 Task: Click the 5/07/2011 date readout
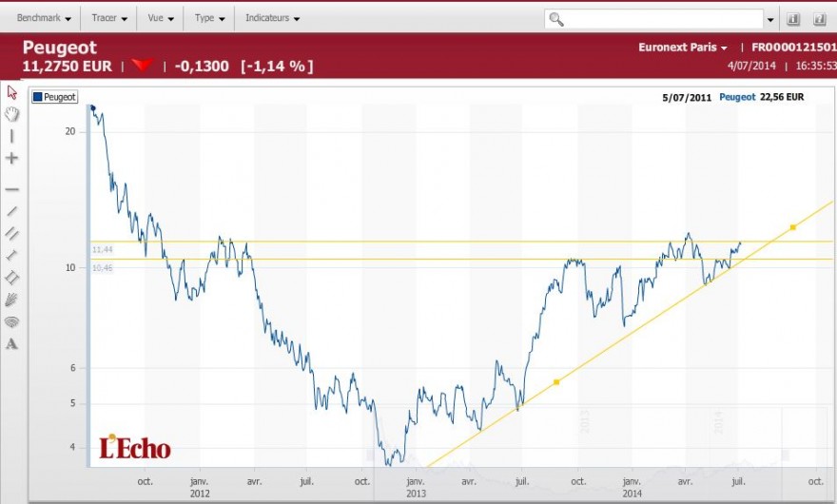pyautogui.click(x=687, y=97)
